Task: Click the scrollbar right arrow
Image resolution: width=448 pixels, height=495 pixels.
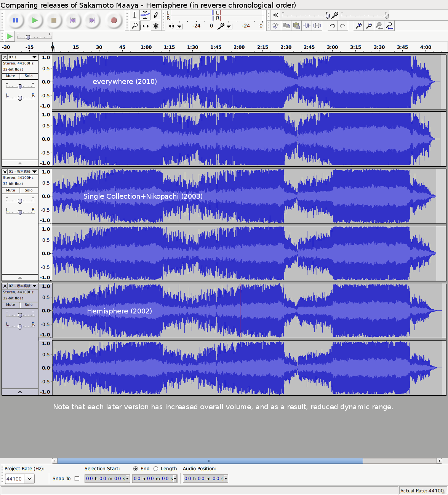Action: 439,461
